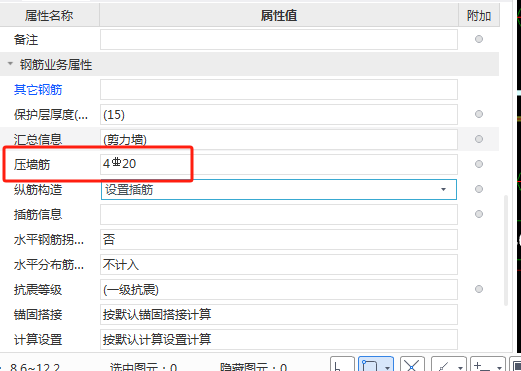Toggle the highlighted rectangle snap icon

[370, 364]
